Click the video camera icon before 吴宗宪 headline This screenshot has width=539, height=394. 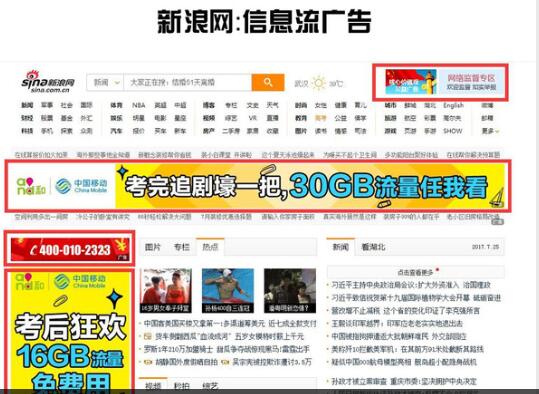coord(226,362)
